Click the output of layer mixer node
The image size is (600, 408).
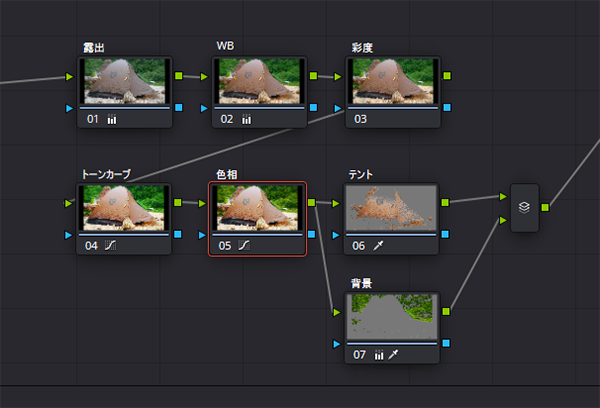(545, 207)
